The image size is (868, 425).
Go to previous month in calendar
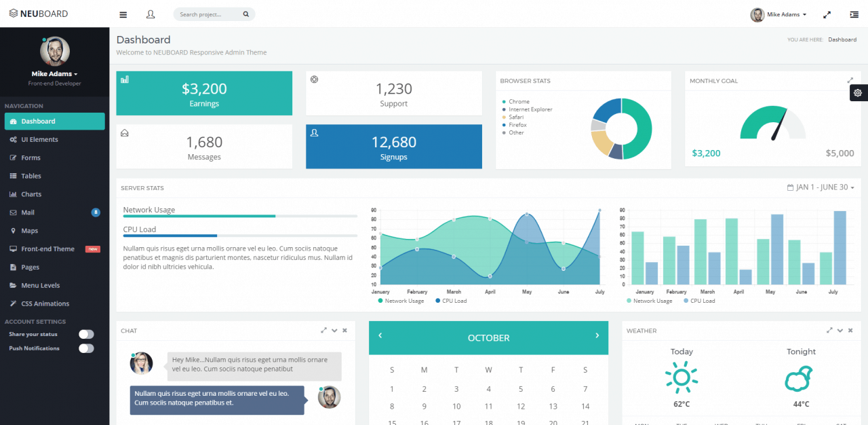(380, 335)
